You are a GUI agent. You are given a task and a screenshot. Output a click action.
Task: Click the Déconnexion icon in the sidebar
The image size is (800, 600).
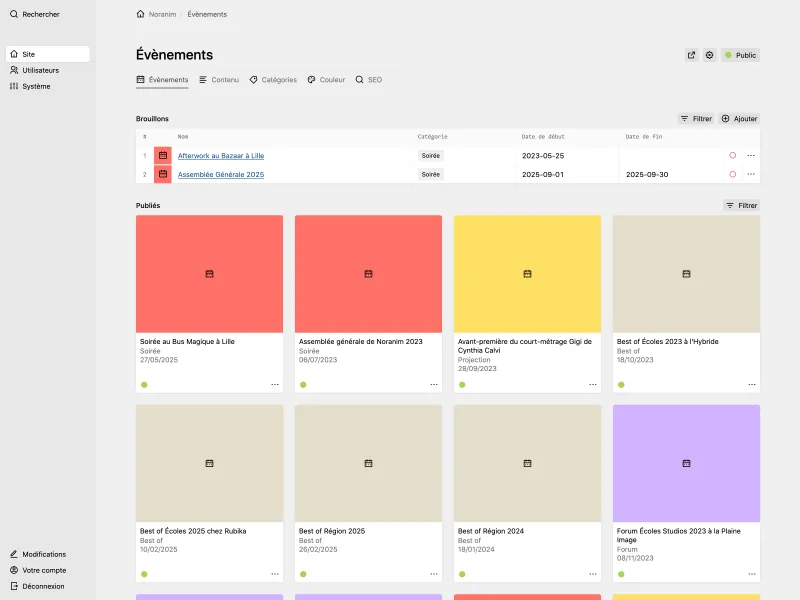[13, 586]
